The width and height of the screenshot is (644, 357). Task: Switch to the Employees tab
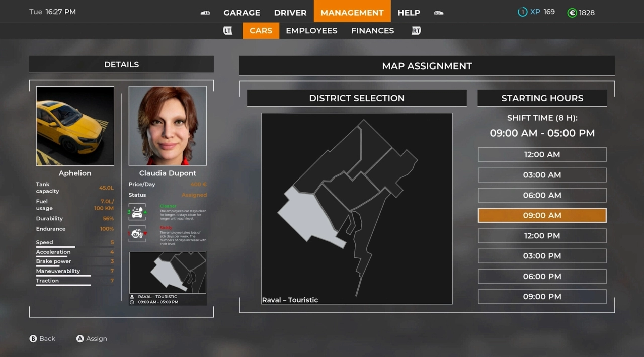[311, 31]
